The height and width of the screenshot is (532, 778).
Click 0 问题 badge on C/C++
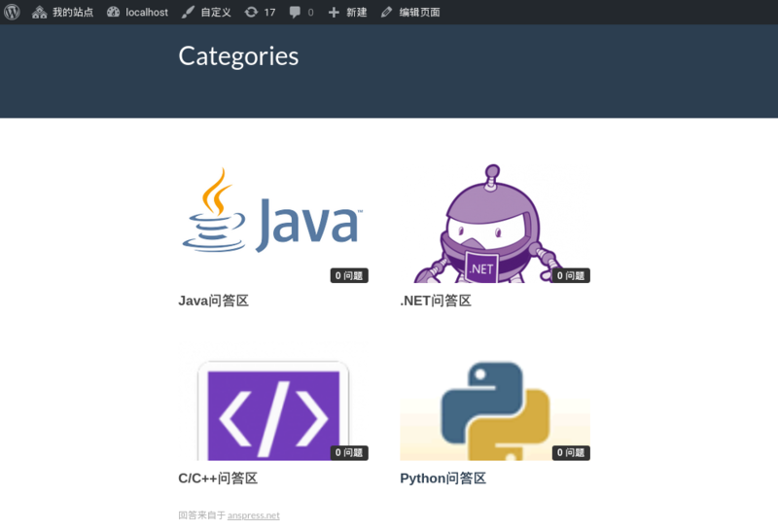[x=349, y=452]
